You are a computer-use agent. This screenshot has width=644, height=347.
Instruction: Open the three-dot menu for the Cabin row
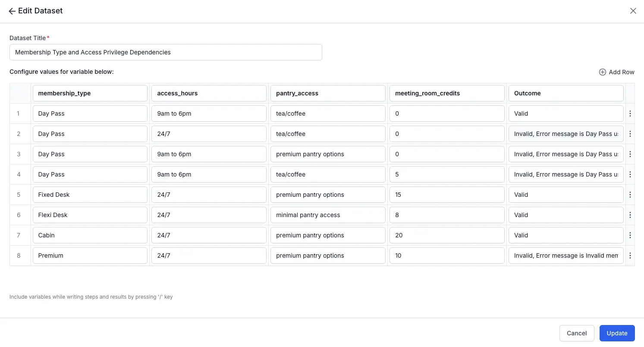(x=630, y=235)
